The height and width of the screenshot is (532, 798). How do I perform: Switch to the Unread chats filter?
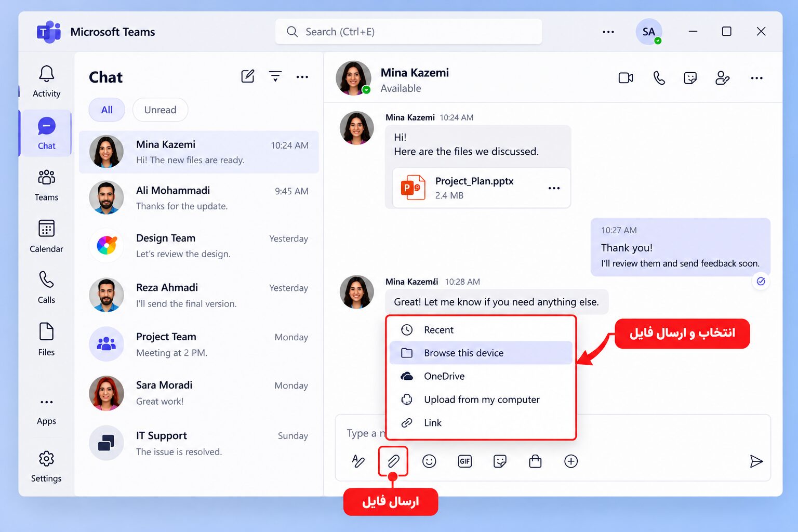tap(160, 110)
